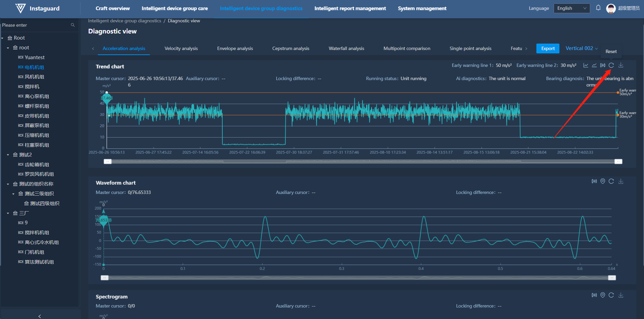Reset the Spectrogram chart view

[611, 295]
